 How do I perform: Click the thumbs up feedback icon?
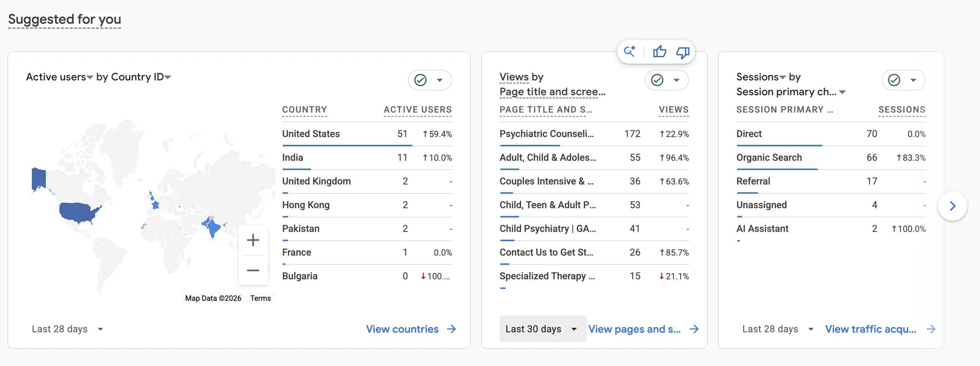(659, 51)
